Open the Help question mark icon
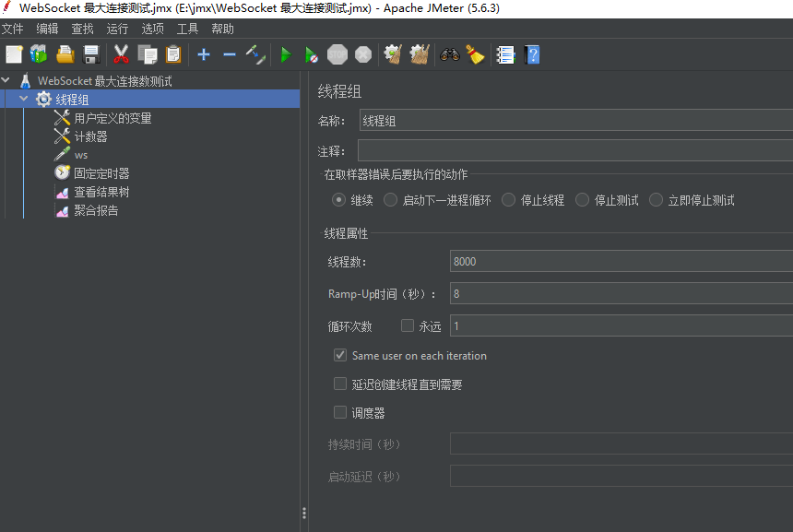 532,54
